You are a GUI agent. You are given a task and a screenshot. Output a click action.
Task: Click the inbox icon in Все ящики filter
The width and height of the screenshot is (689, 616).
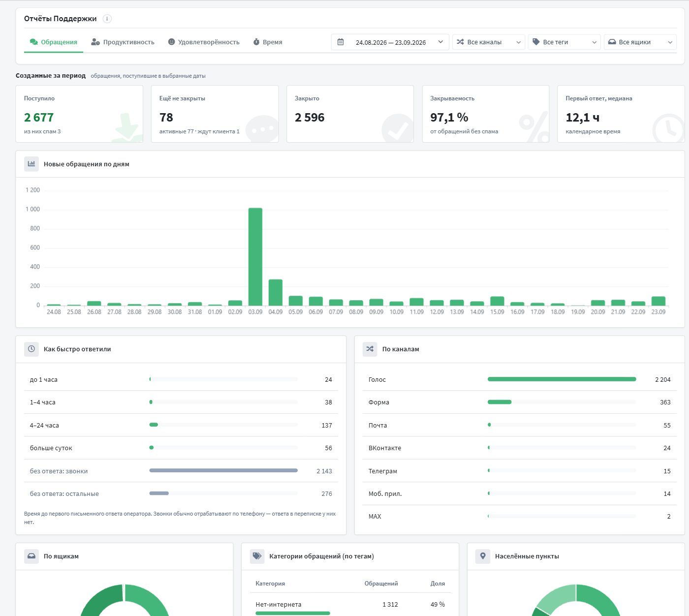(x=612, y=42)
